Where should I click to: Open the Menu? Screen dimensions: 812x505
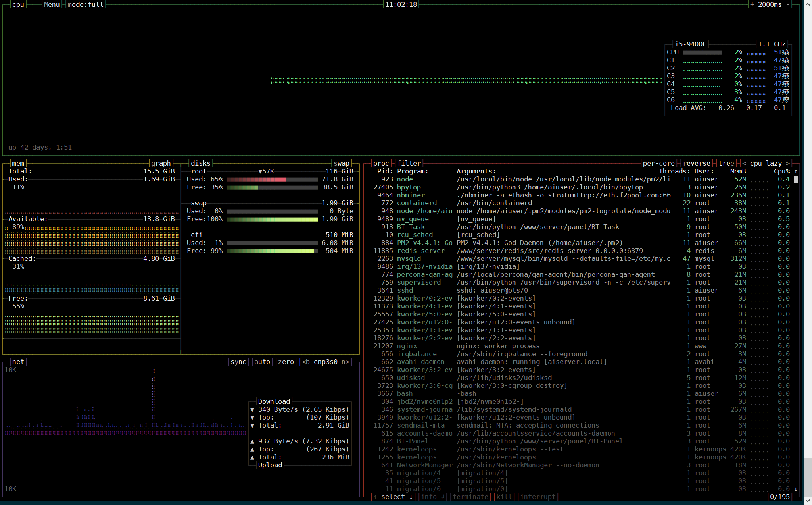click(x=52, y=4)
